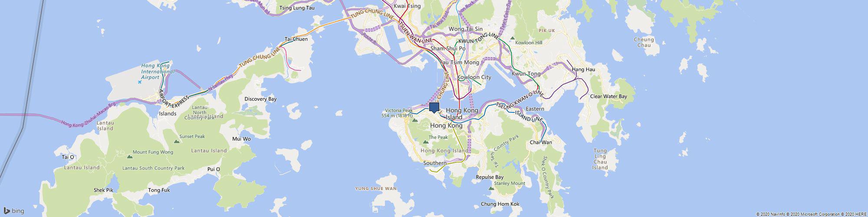The image size is (868, 217).
Task: Select the Kwun Tong district label
Action: click(526, 74)
